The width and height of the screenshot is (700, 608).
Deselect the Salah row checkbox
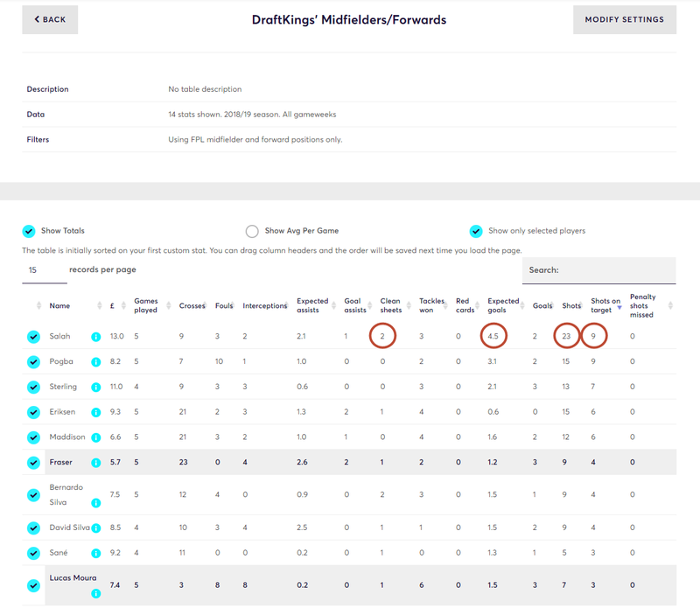tap(33, 337)
